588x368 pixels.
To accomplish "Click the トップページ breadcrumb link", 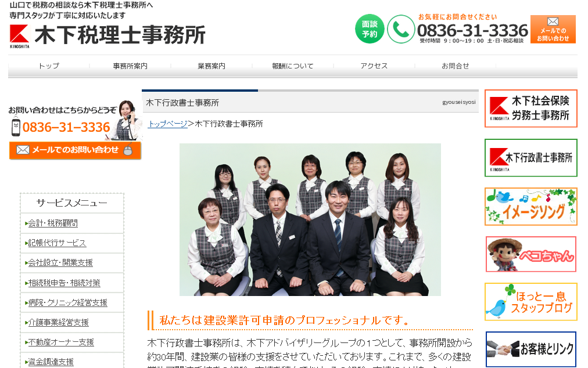I will tap(167, 124).
